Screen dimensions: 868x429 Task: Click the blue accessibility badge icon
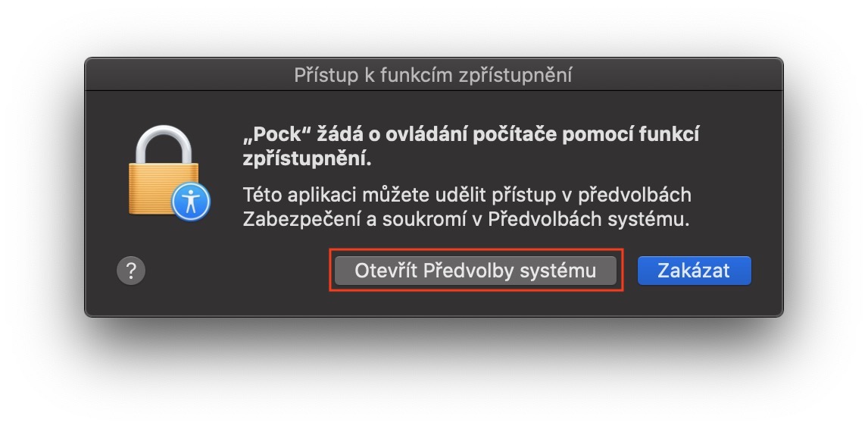(190, 201)
